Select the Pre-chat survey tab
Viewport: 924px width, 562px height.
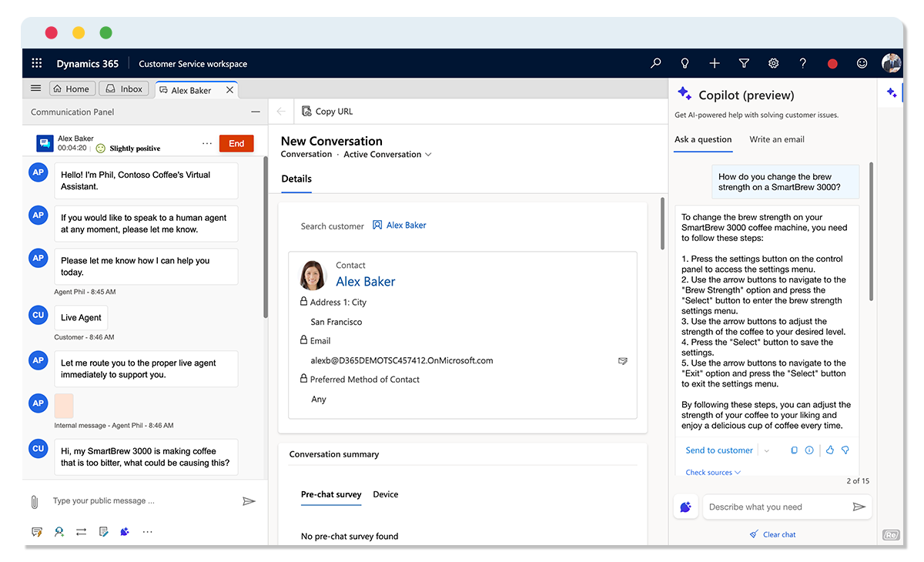point(331,494)
